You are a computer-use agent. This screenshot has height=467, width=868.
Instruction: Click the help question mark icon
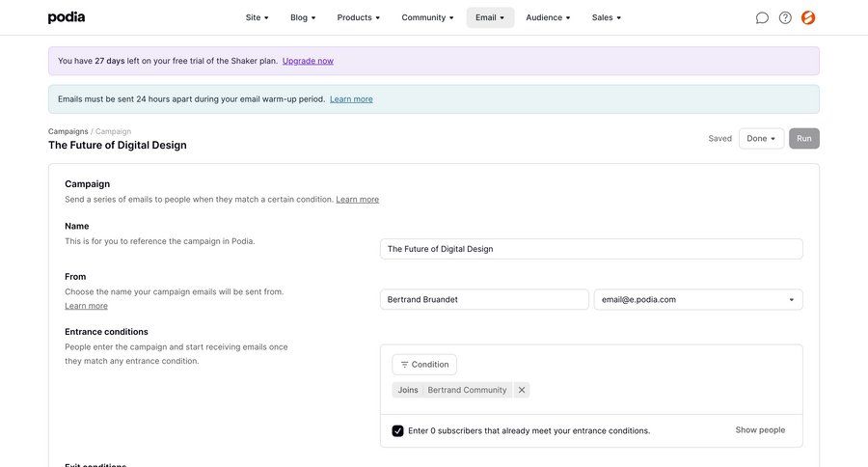pos(785,17)
